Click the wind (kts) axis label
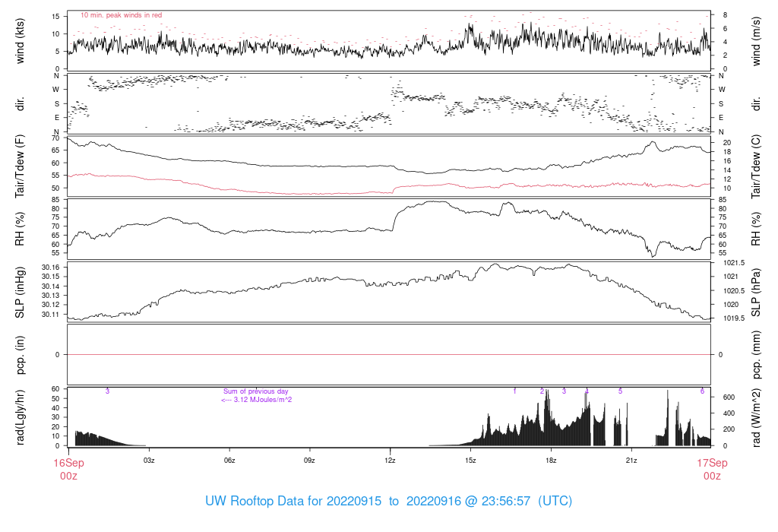 pyautogui.click(x=20, y=41)
